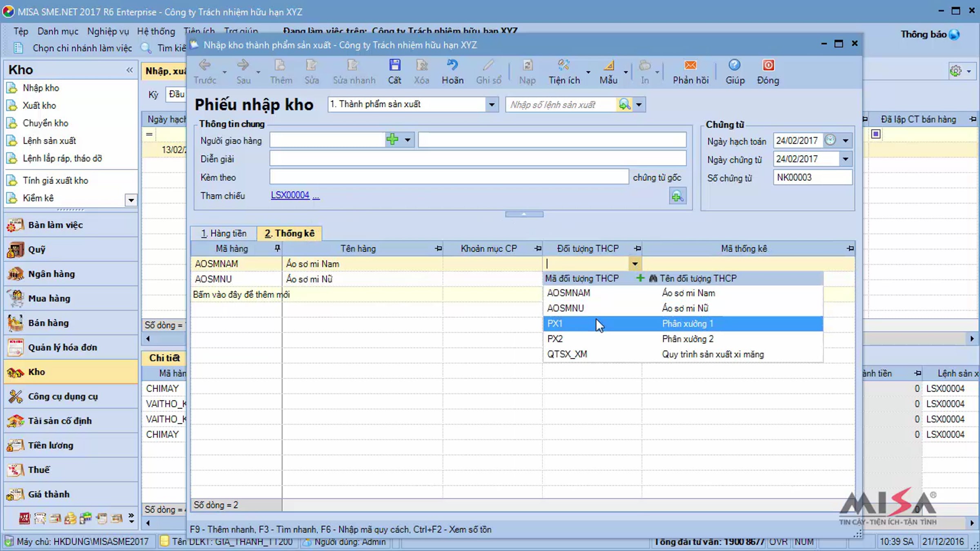
Task: Click Lệnh sản xuất in sidebar
Action: (x=49, y=141)
